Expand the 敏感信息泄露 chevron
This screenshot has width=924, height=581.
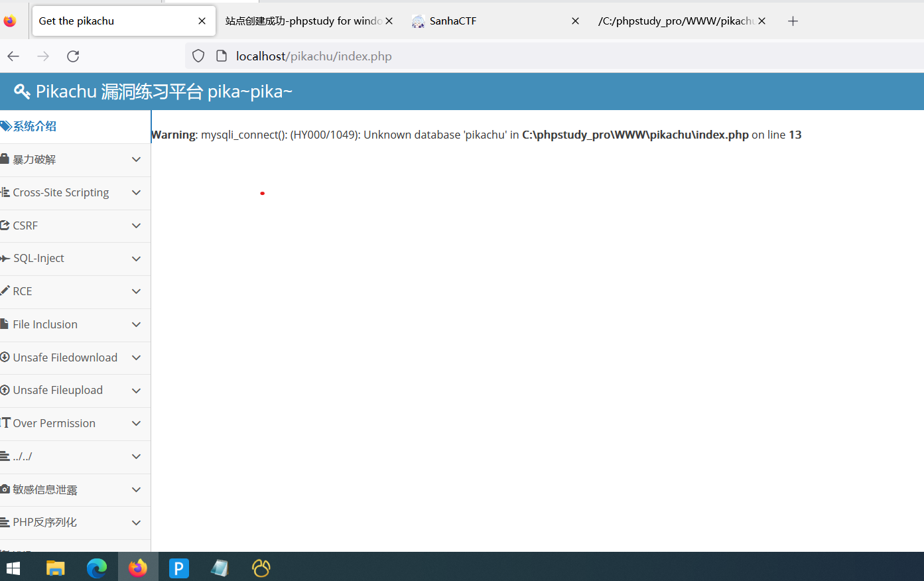coord(136,489)
